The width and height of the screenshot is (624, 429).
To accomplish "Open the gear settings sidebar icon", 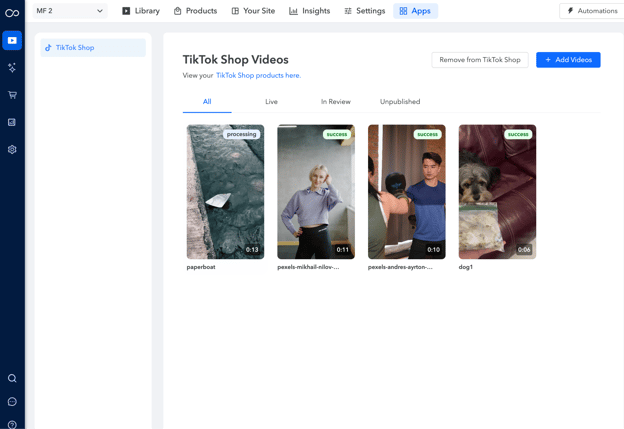I will click(12, 149).
